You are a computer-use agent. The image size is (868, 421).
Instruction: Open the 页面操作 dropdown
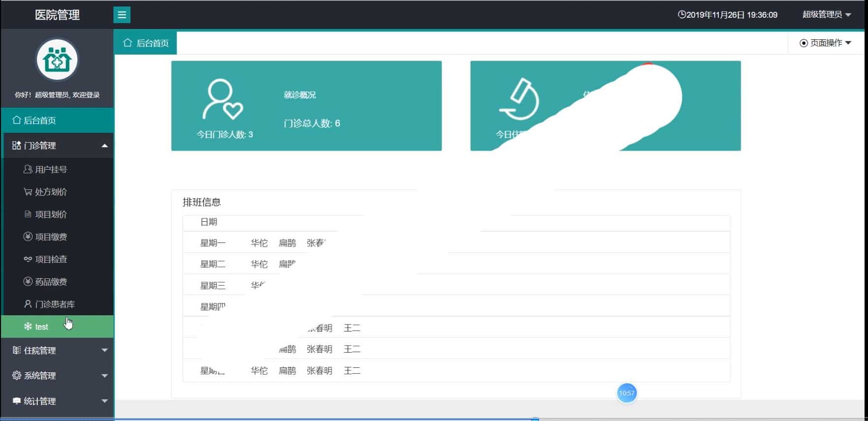[x=825, y=43]
